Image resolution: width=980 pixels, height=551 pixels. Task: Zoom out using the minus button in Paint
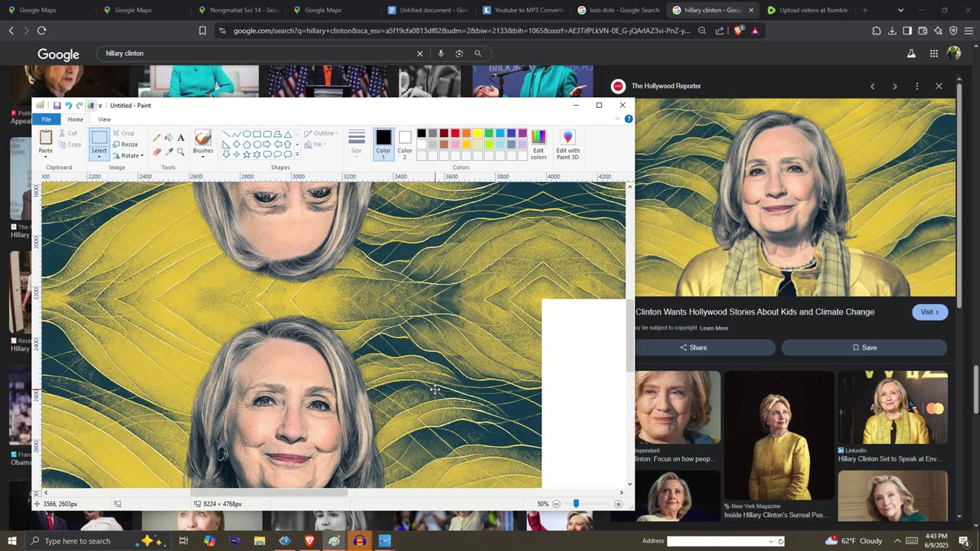tap(557, 504)
